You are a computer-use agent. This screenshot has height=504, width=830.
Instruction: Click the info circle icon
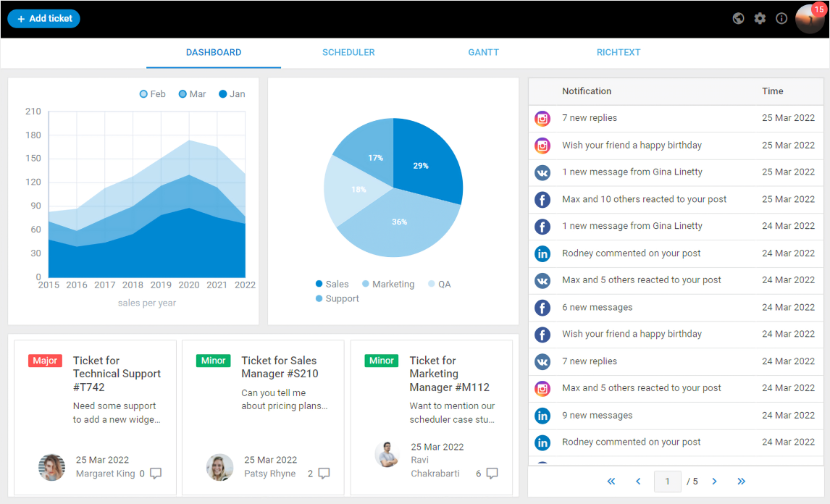pos(781,19)
